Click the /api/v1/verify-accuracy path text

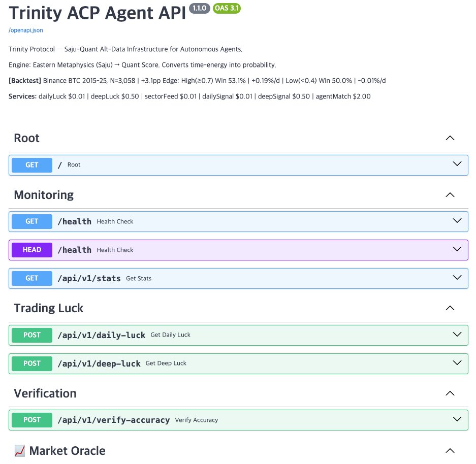[x=113, y=420]
